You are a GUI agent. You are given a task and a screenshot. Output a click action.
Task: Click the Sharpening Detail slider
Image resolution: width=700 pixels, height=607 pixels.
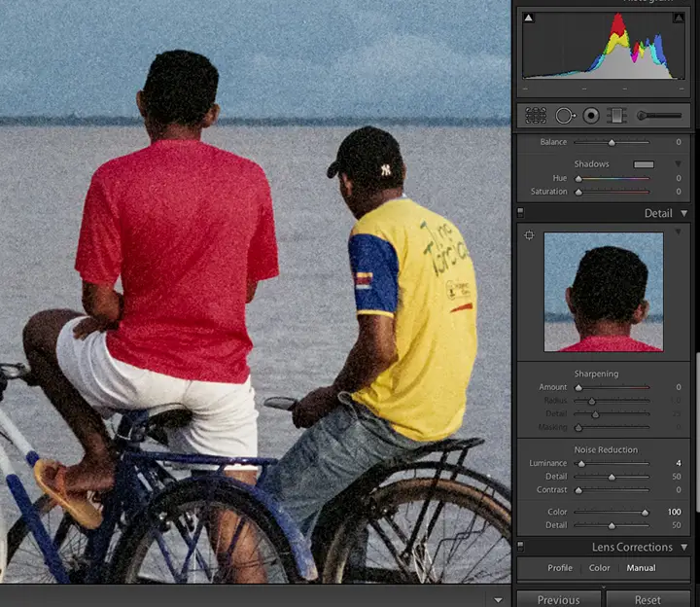[x=612, y=414]
